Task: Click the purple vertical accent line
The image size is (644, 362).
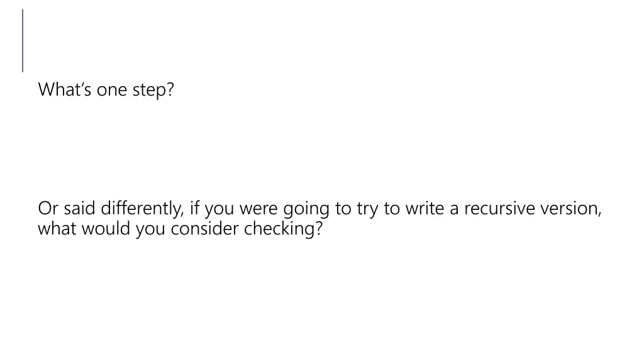Action: click(23, 41)
